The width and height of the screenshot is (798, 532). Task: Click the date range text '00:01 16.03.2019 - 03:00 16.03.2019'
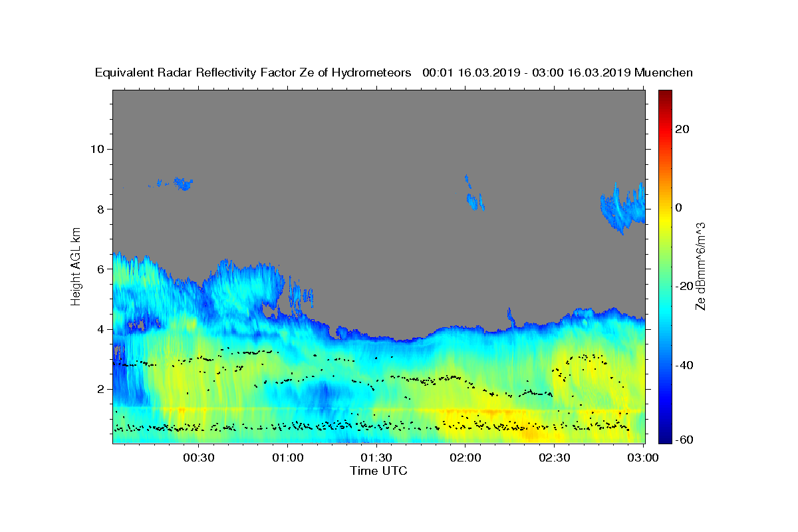[x=527, y=73]
